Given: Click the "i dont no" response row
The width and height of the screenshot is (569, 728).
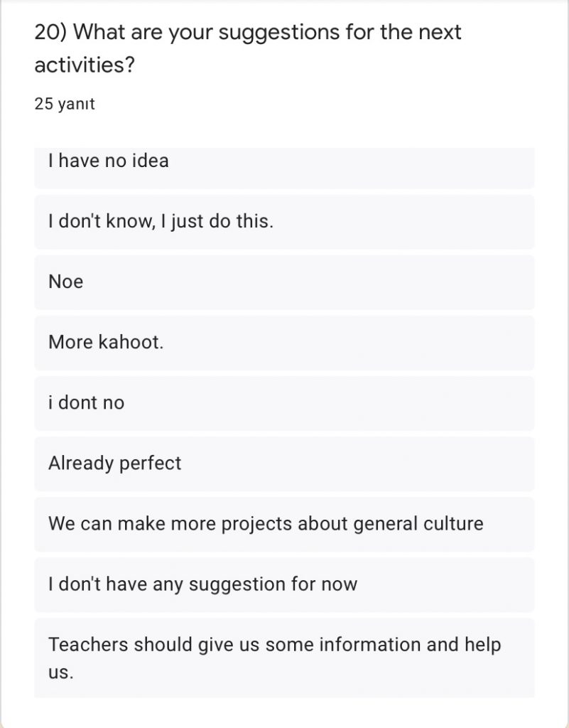Looking at the screenshot, I should coord(86,402).
